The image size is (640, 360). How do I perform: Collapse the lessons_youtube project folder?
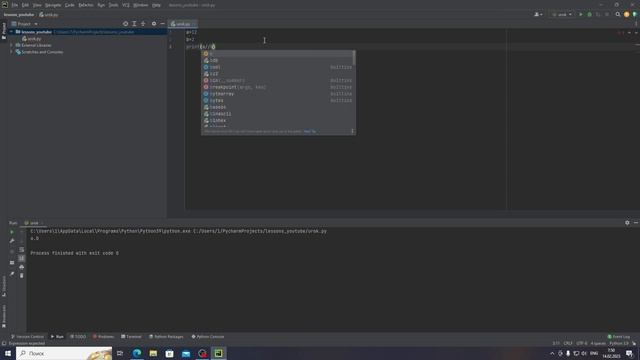point(11,32)
